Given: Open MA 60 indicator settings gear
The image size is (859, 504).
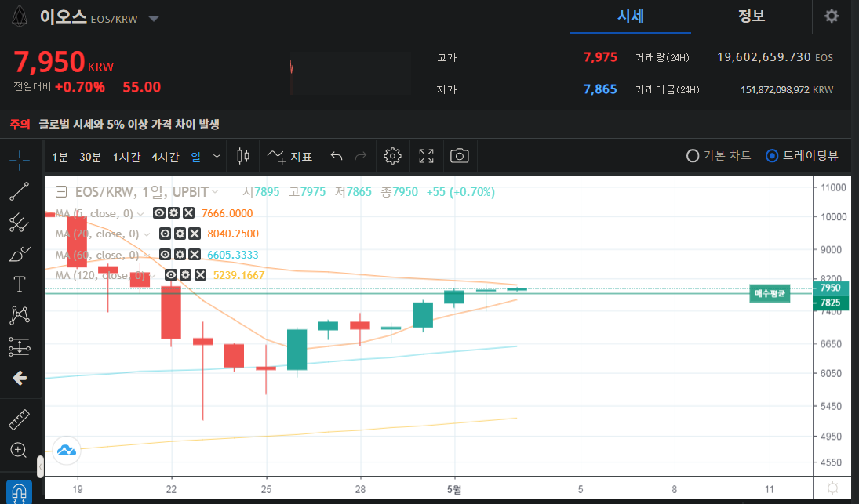Looking at the screenshot, I should point(180,255).
